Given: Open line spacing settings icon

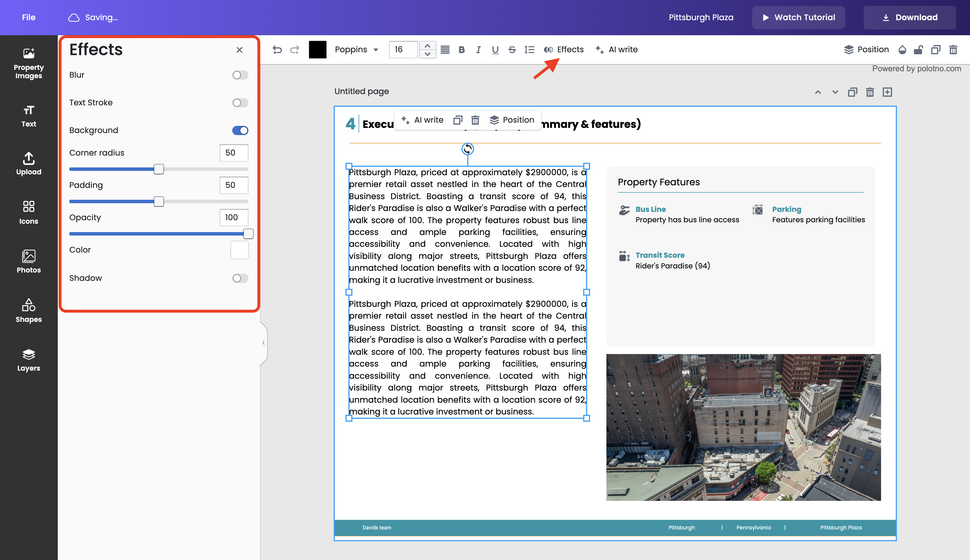Looking at the screenshot, I should (529, 50).
